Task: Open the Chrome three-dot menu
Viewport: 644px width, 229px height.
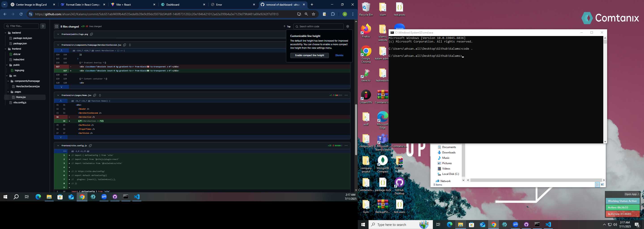Action: click(353, 14)
